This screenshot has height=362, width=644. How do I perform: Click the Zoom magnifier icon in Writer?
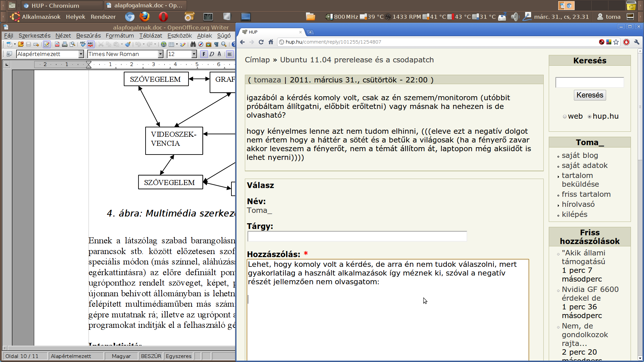[x=224, y=44]
